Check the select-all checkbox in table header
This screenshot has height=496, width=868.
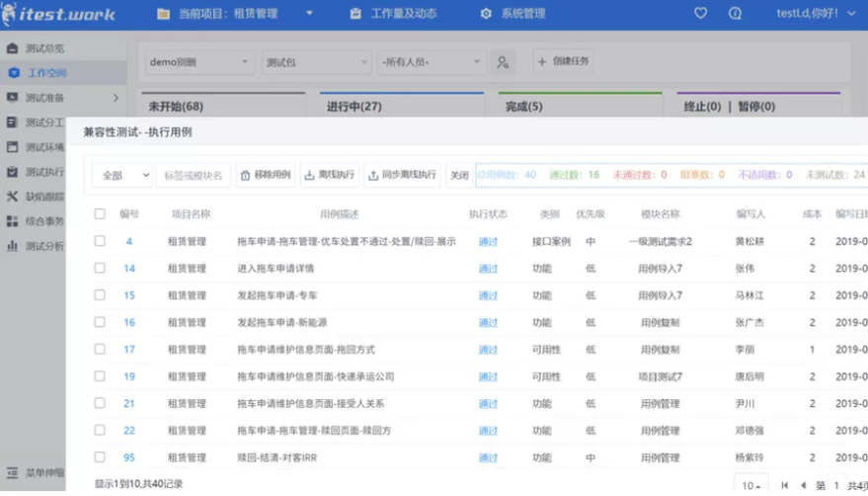[100, 213]
